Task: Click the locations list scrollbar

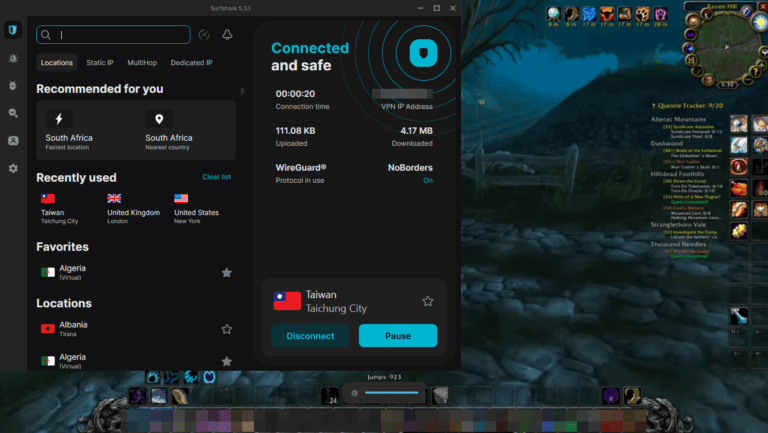Action: (x=242, y=92)
